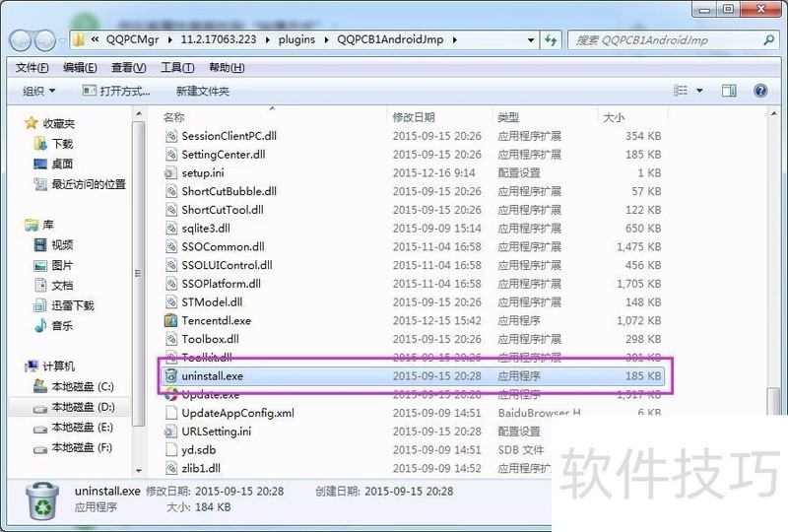The width and height of the screenshot is (788, 532).
Task: Open the File (文件) menu
Action: tap(33, 67)
